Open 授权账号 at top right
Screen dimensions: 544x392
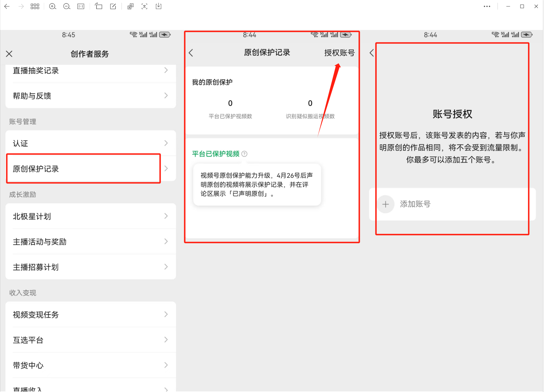[339, 53]
